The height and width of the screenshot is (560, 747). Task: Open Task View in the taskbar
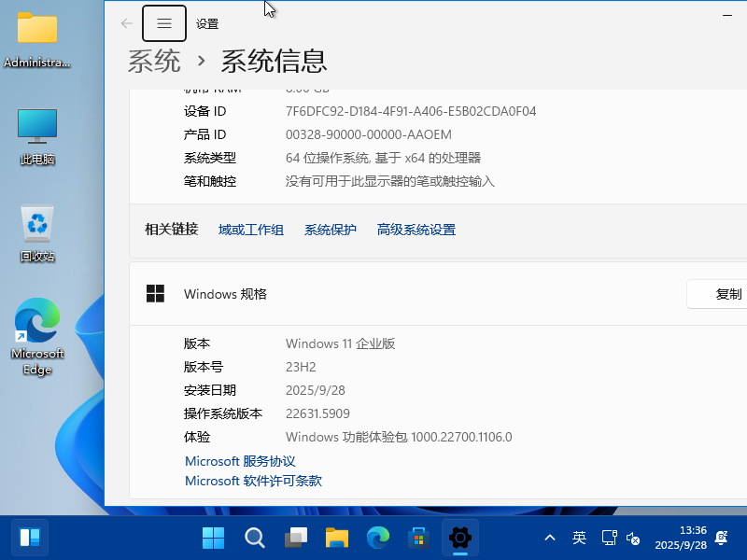(x=295, y=538)
